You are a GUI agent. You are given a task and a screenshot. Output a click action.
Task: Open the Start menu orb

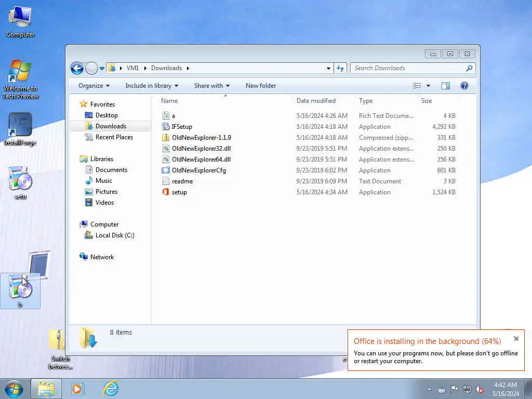point(14,389)
